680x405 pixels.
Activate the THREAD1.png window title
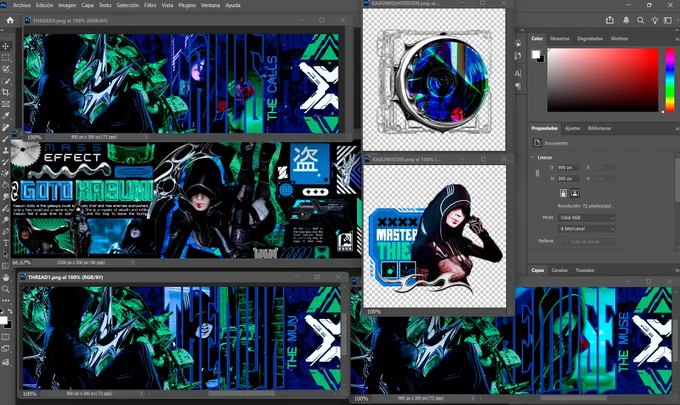click(x=65, y=277)
